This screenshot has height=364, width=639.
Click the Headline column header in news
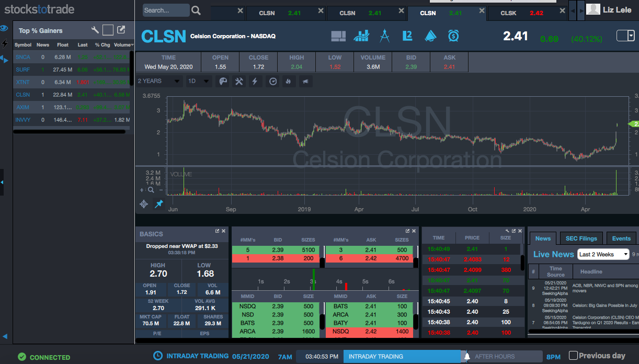pyautogui.click(x=591, y=271)
